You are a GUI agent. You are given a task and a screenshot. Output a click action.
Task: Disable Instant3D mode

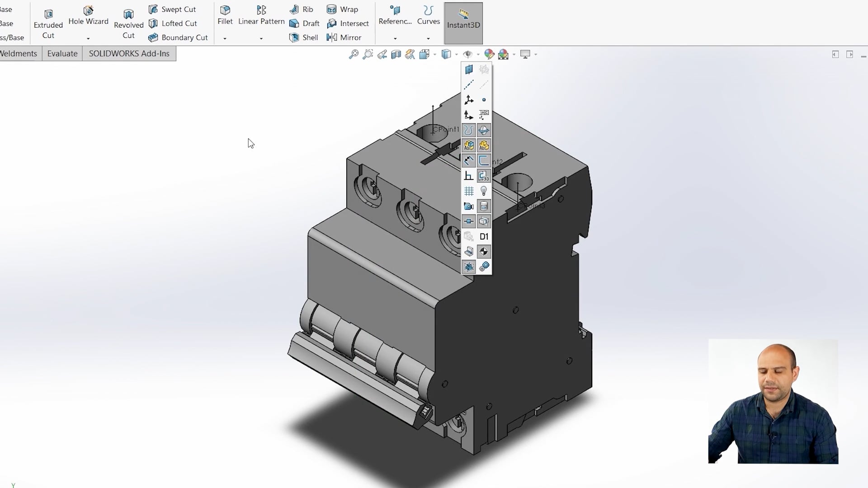click(x=463, y=23)
